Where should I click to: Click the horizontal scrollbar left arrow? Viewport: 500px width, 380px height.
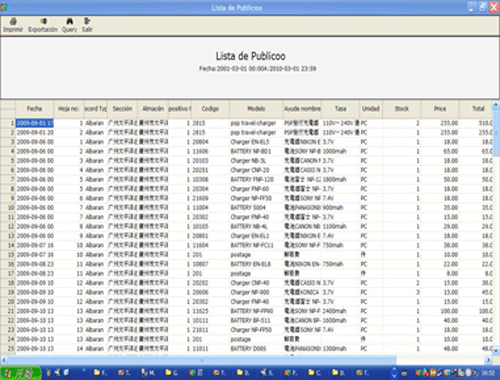tap(4, 360)
